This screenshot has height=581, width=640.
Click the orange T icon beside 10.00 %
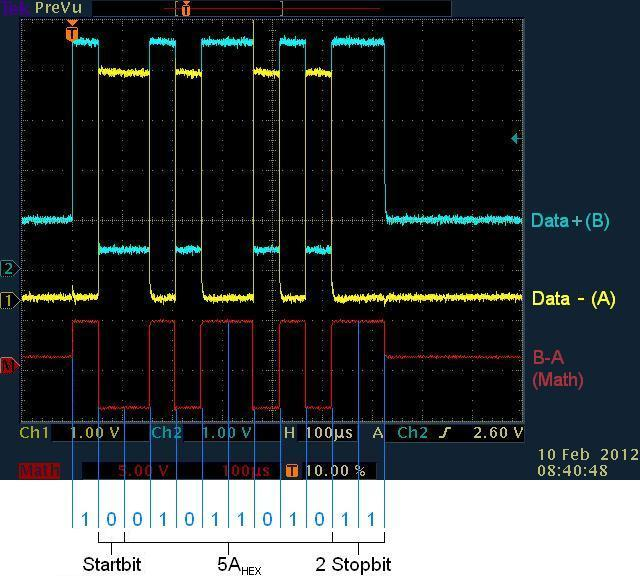(292, 470)
